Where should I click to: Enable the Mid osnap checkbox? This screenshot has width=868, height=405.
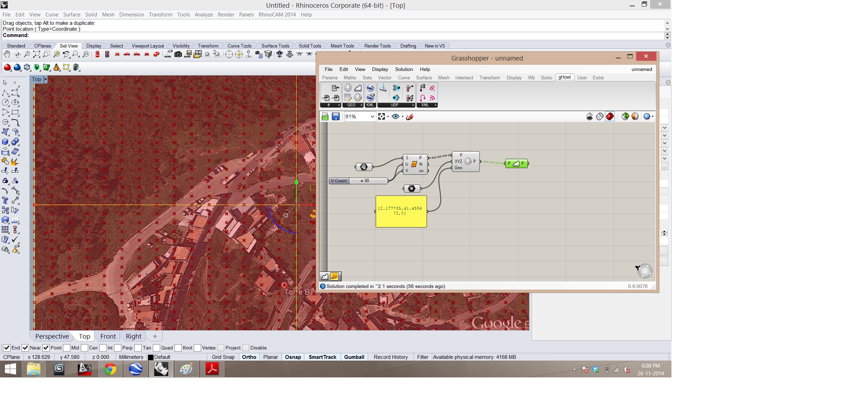point(67,348)
